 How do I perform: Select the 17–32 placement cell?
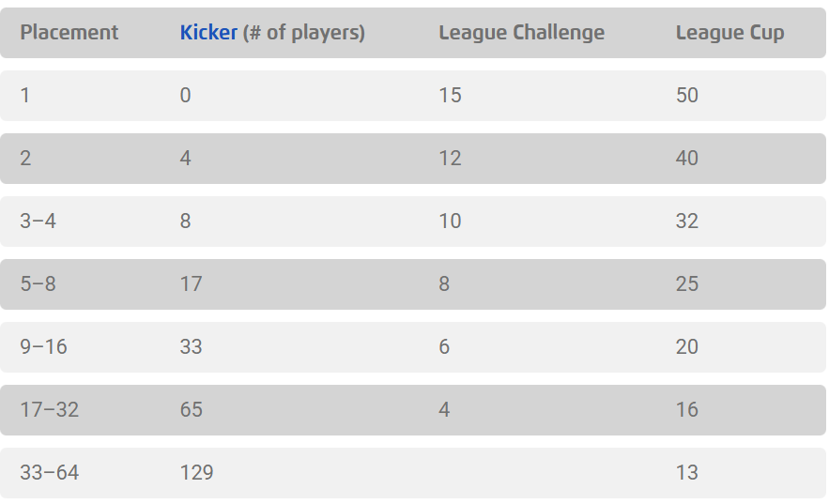(x=49, y=410)
